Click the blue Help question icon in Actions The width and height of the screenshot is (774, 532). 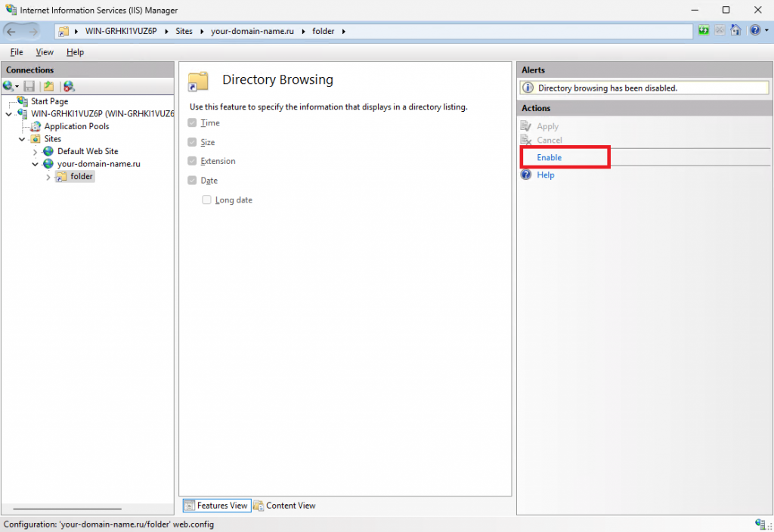click(x=526, y=175)
